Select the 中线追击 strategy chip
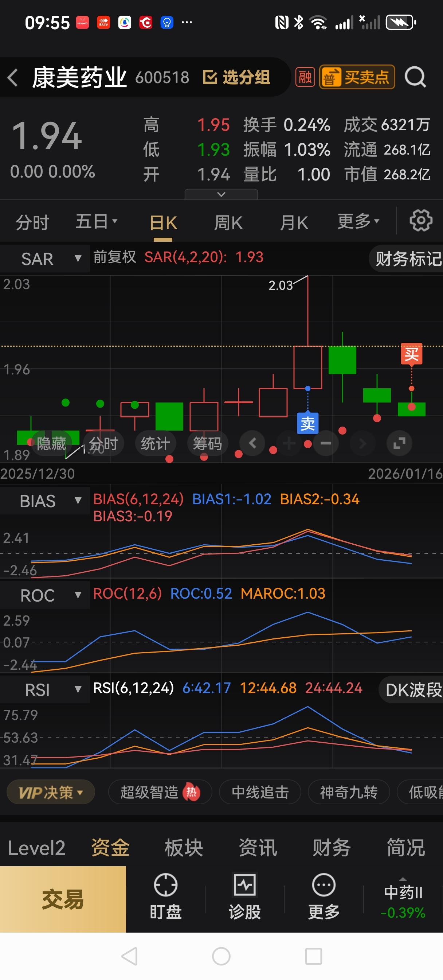This screenshot has height=980, width=443. [260, 792]
